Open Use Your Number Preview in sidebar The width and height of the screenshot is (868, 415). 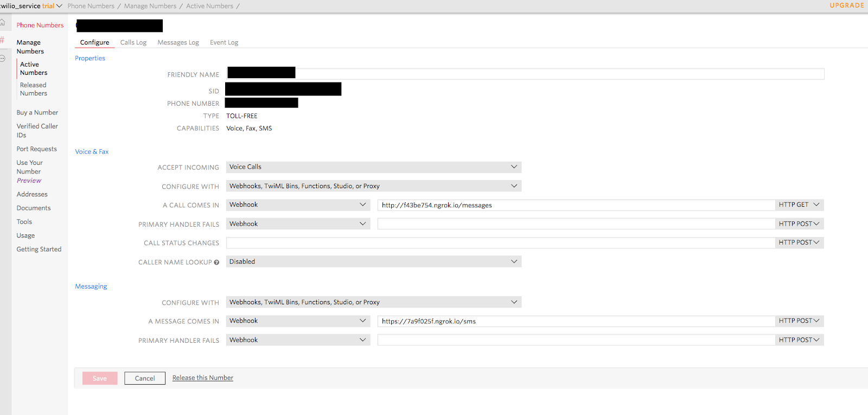30,171
